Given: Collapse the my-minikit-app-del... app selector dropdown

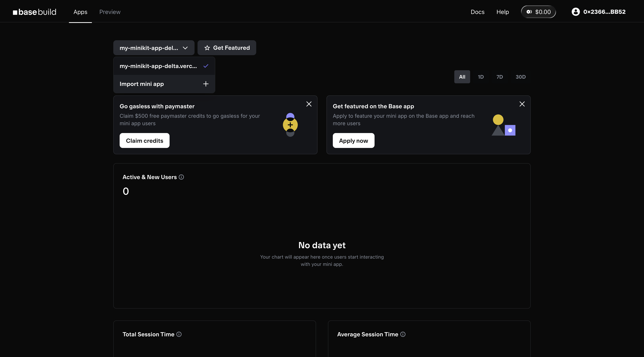Looking at the screenshot, I should (154, 48).
